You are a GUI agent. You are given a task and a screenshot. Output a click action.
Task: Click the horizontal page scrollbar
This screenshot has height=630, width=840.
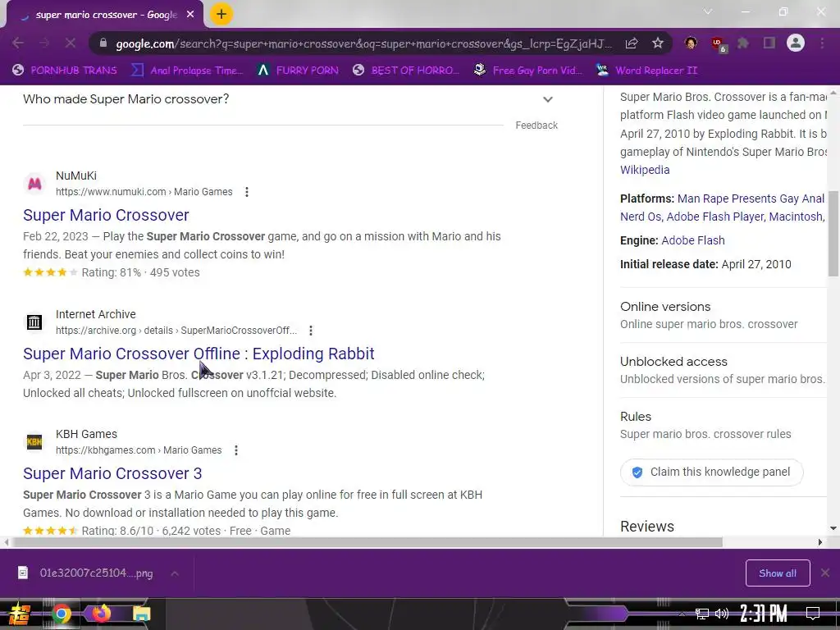(x=367, y=542)
